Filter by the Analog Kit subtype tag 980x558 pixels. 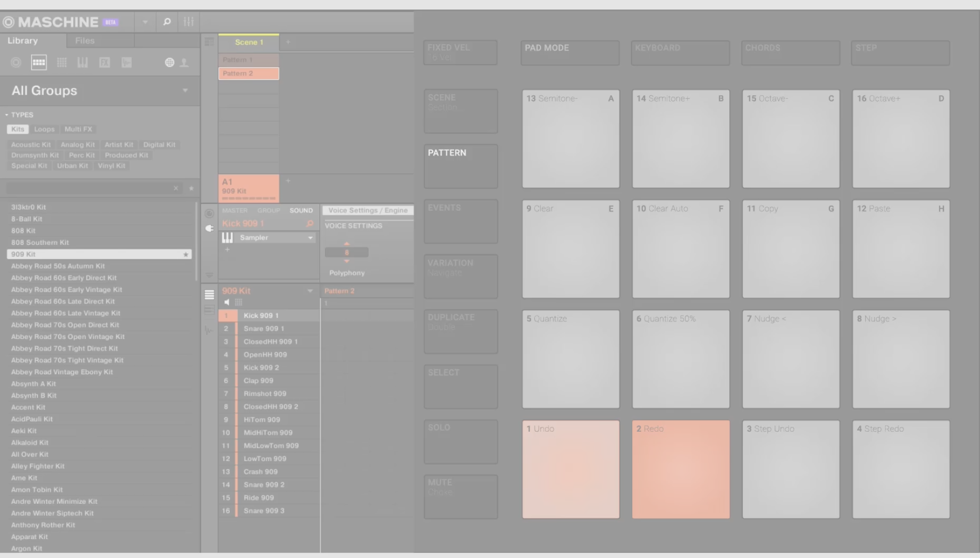tap(77, 145)
